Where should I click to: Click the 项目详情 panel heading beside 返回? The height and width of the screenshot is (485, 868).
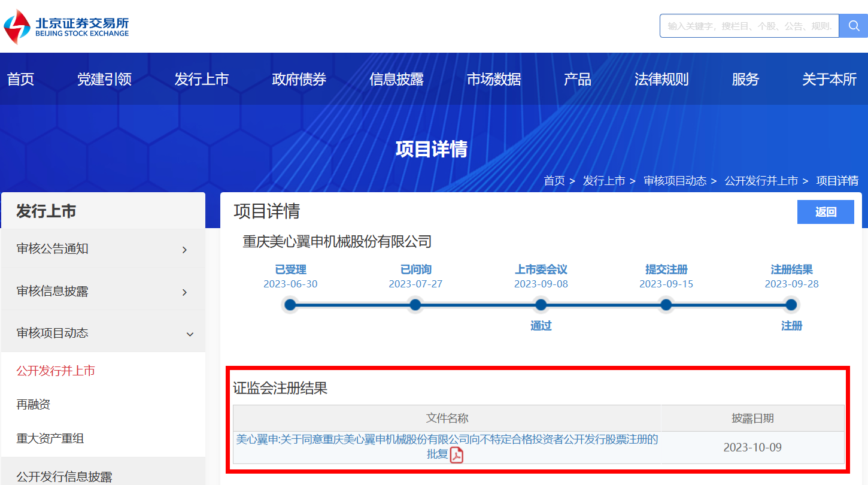point(267,211)
